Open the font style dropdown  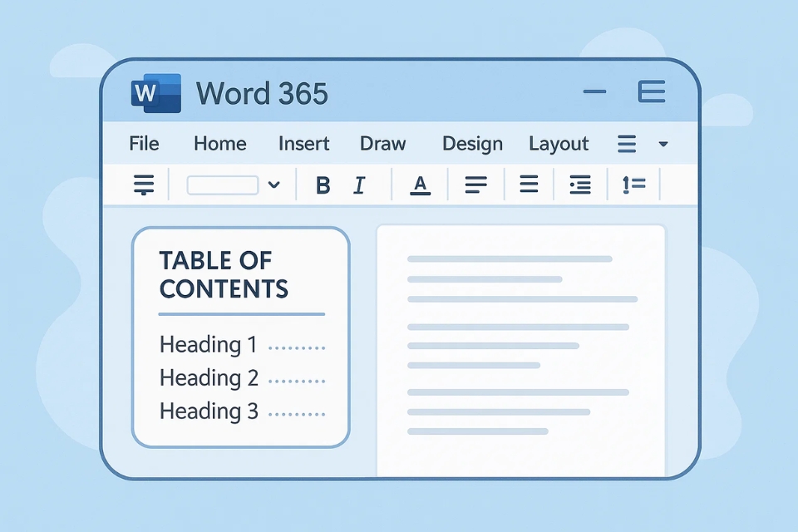[274, 185]
